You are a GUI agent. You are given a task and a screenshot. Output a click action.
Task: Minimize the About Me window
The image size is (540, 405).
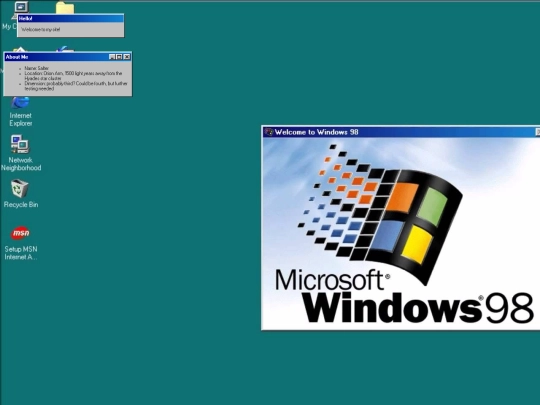pos(112,57)
